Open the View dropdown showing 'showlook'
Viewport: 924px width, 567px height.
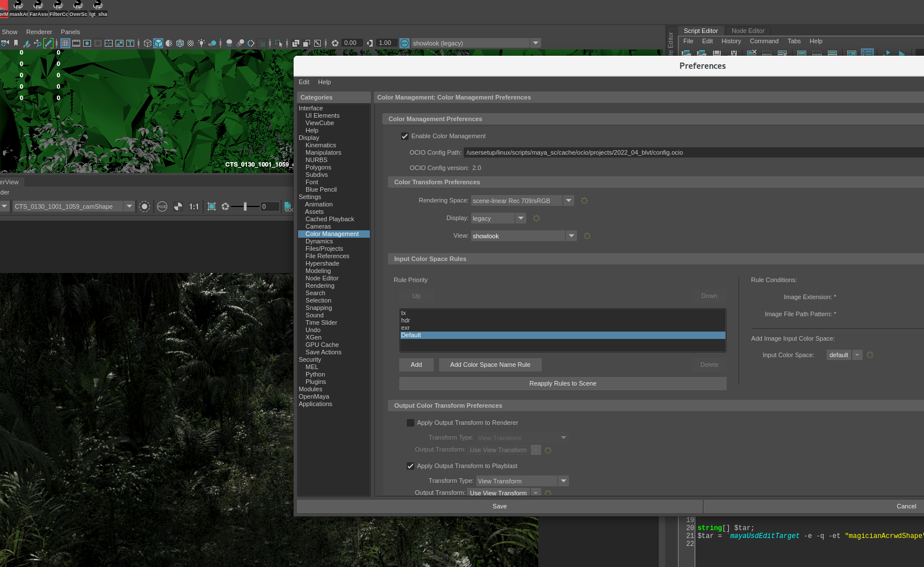571,235
